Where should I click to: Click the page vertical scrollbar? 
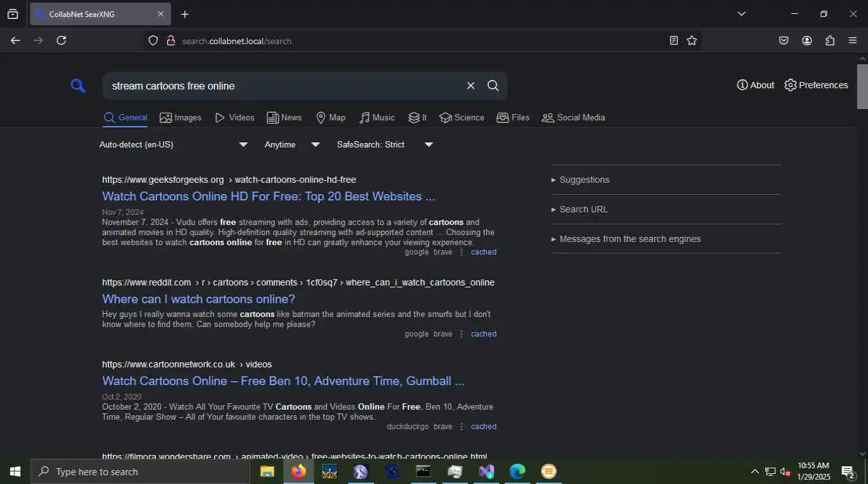862,86
